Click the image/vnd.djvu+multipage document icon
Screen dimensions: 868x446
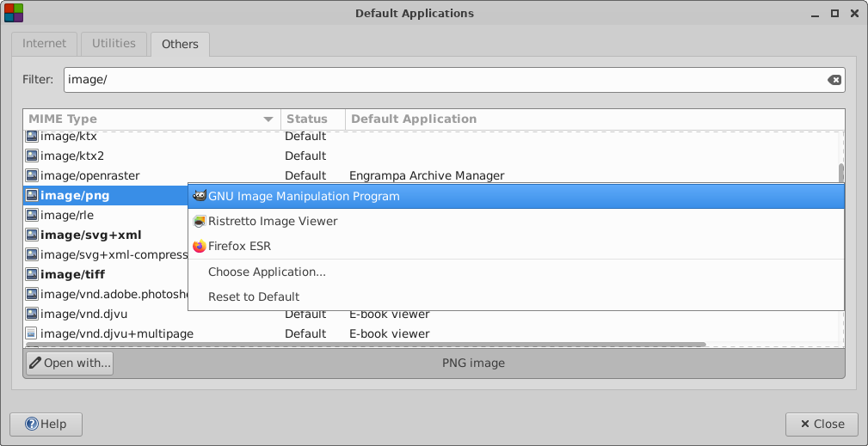click(x=32, y=333)
